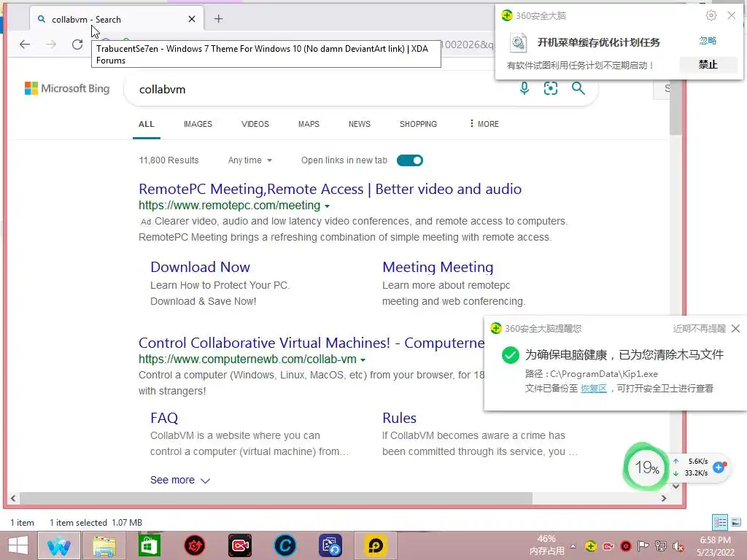Switch to the VIDEOS tab

[255, 124]
